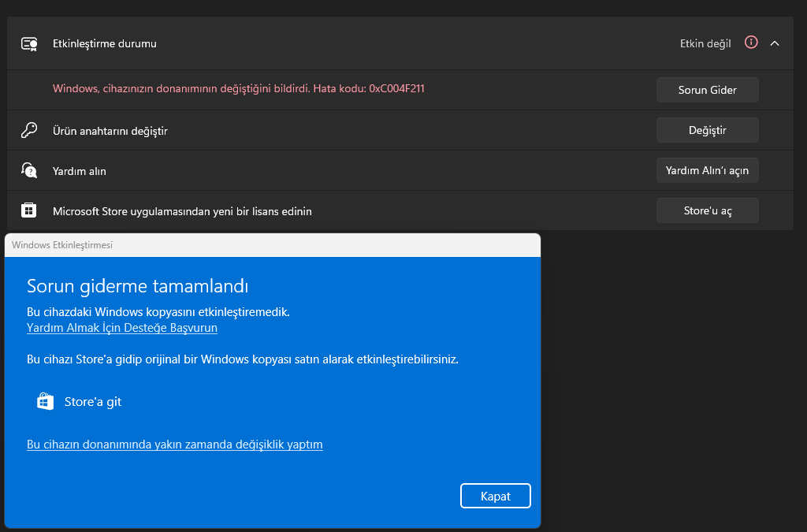Open Yardım Almak İçin Desteğe Başvurun link

click(122, 328)
